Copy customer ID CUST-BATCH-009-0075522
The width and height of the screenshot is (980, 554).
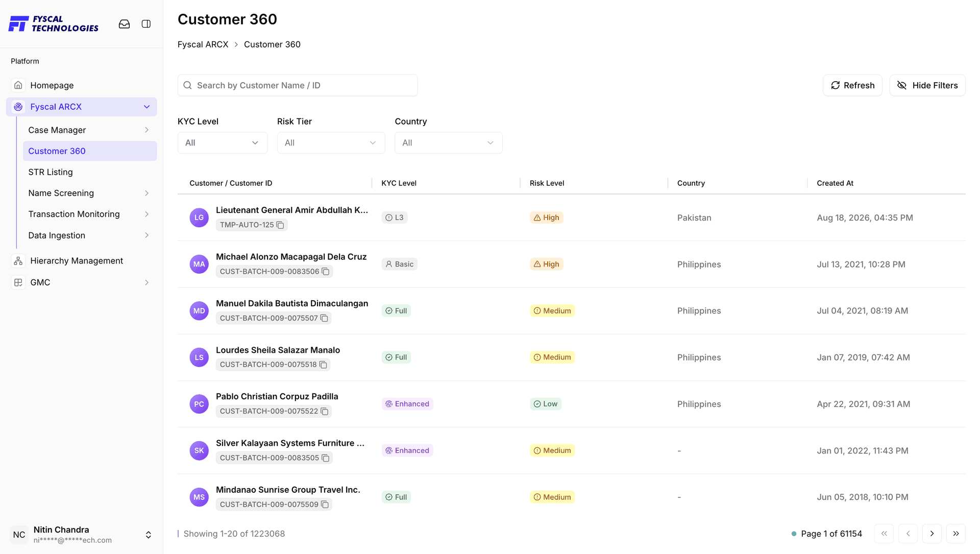tap(325, 412)
